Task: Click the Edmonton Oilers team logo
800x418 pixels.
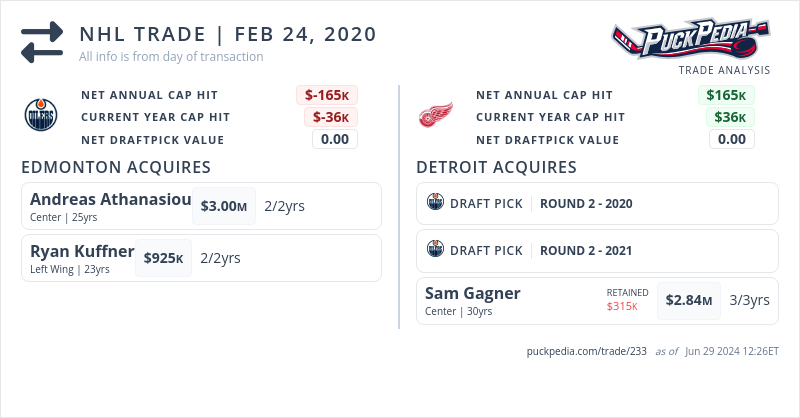Action: 40,116
